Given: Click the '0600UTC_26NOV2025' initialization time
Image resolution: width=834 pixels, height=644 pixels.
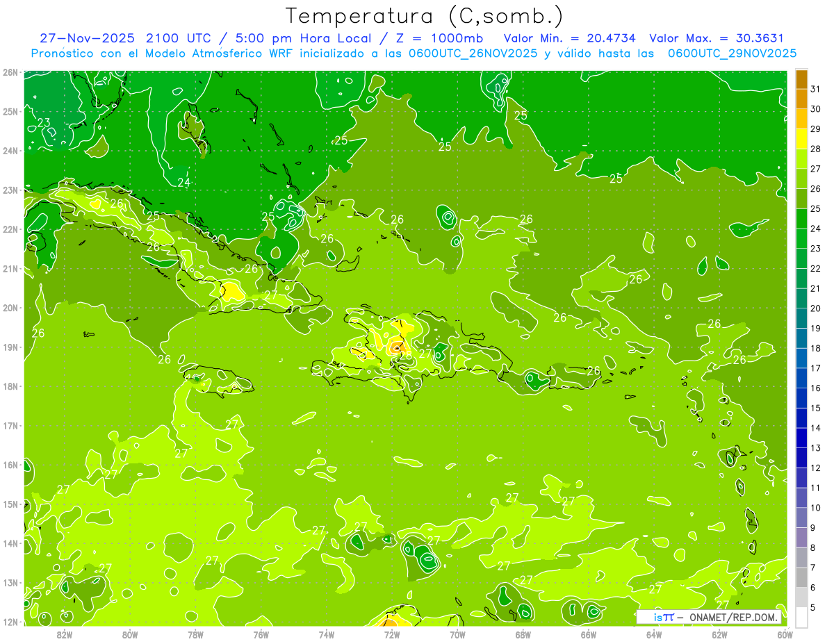Looking at the screenshot, I should [473, 53].
